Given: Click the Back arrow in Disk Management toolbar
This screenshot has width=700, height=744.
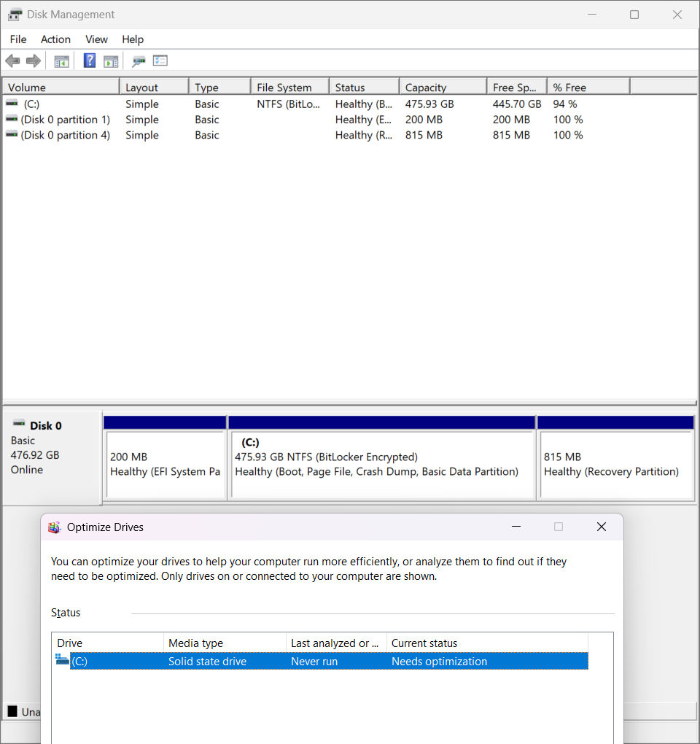Looking at the screenshot, I should click(12, 61).
